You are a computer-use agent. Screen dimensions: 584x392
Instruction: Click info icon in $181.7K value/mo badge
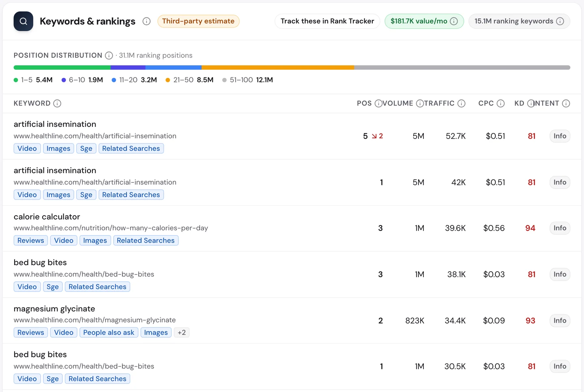(x=454, y=21)
